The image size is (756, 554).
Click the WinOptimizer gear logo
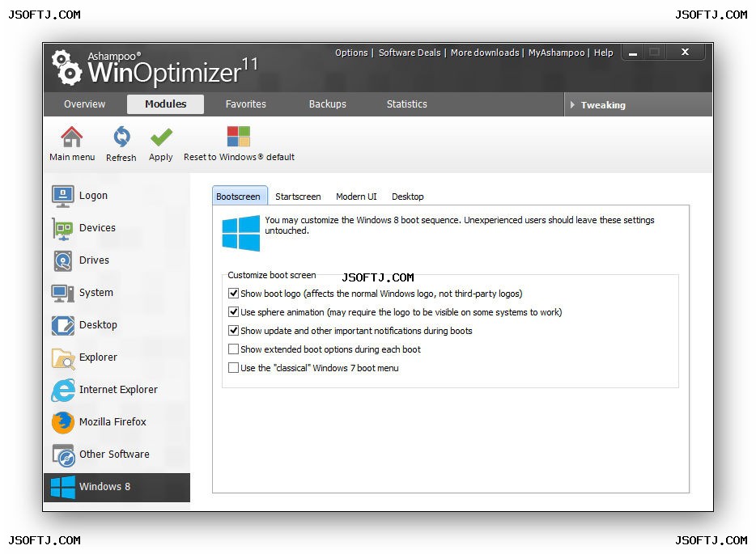(66, 67)
